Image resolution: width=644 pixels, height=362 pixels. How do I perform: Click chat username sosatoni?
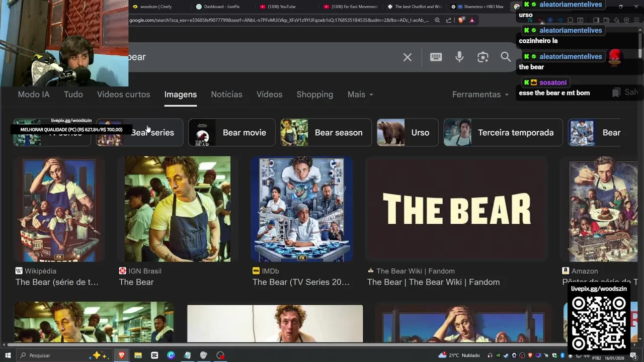click(x=553, y=82)
